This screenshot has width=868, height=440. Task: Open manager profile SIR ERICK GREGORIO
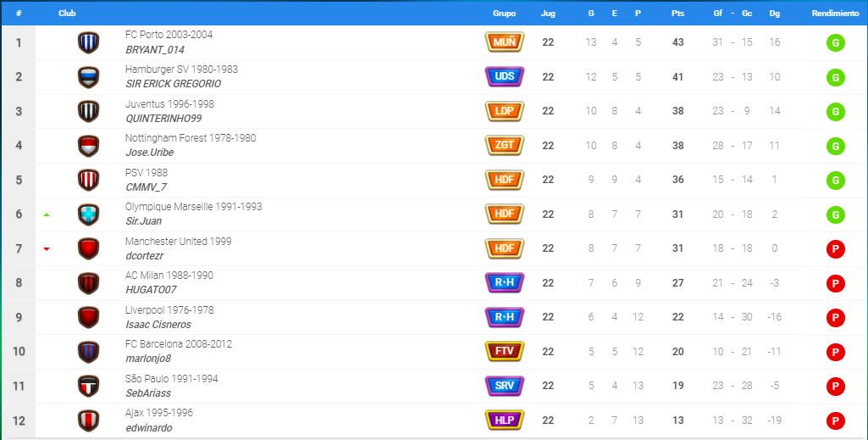(x=174, y=84)
